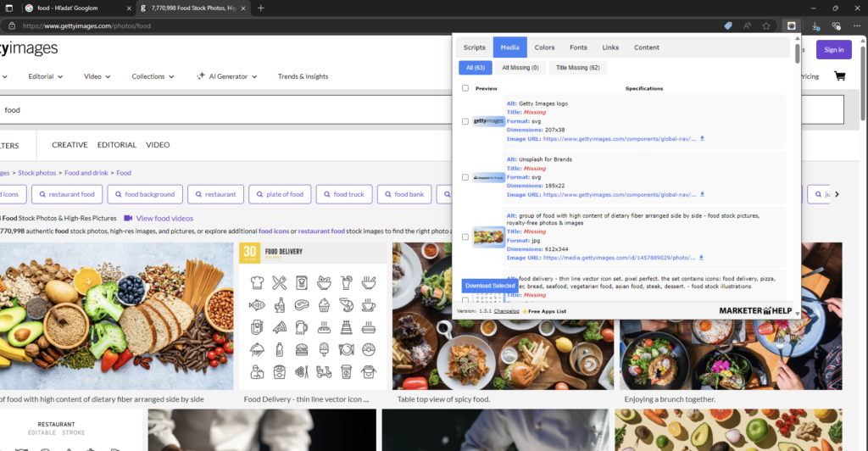Click the Download Selected button
Viewport: 868px width, 451px height.
pos(490,286)
